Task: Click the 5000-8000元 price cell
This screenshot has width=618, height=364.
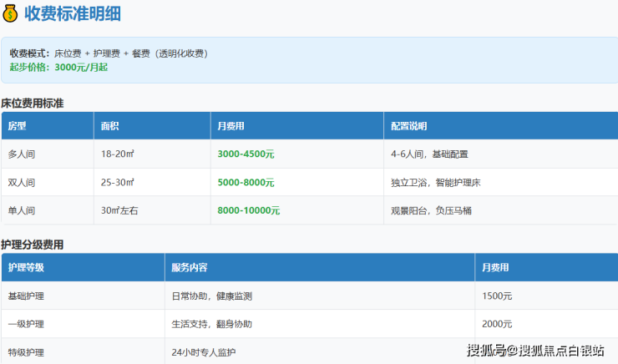Action: [x=246, y=182]
